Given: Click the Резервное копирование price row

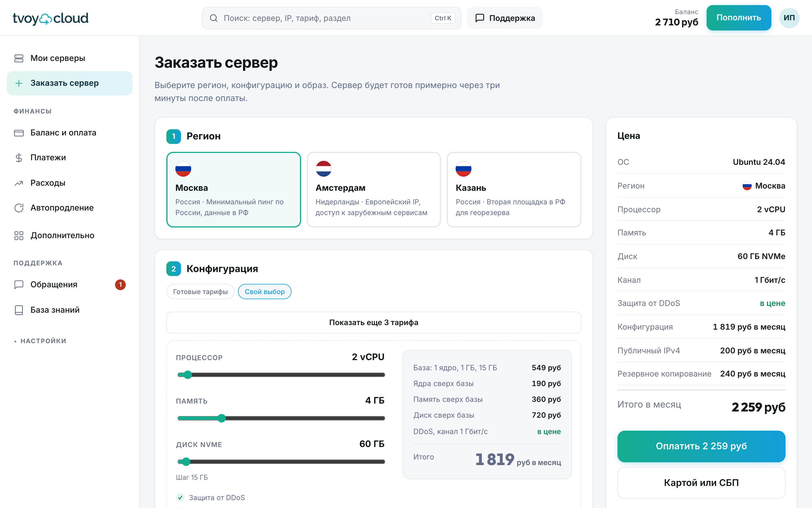Looking at the screenshot, I should [x=701, y=374].
